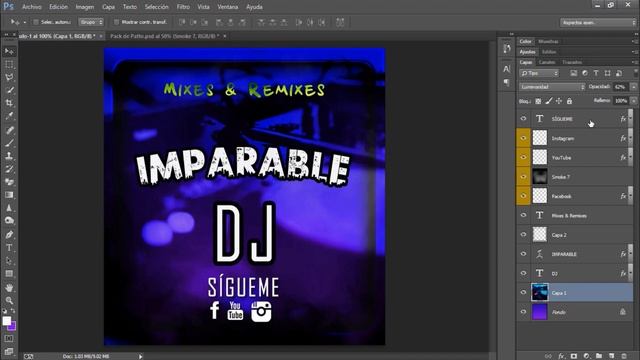
Task: Select the Fondo layer
Action: pos(575,312)
